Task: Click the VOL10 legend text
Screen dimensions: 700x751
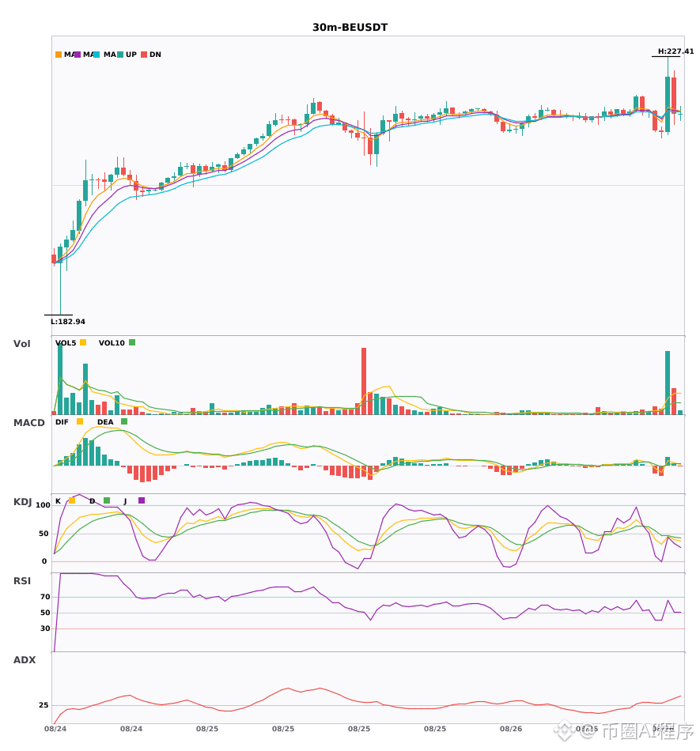Action: pos(112,343)
